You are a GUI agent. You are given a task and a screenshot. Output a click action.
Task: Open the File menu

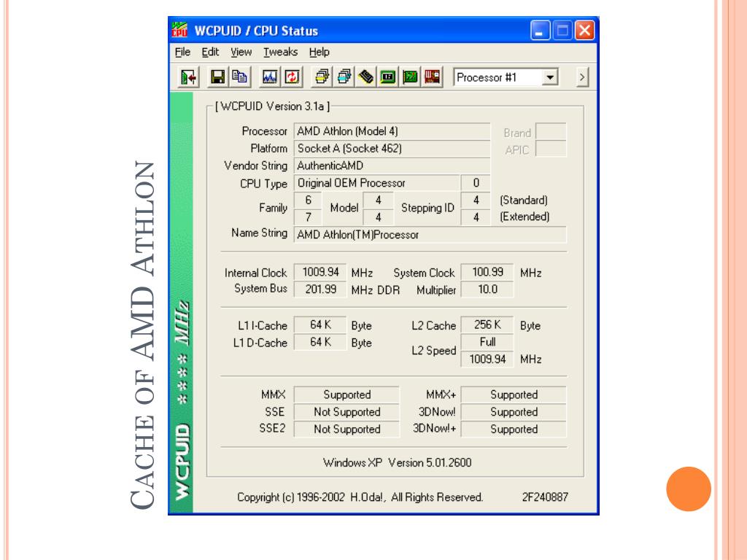(x=182, y=52)
